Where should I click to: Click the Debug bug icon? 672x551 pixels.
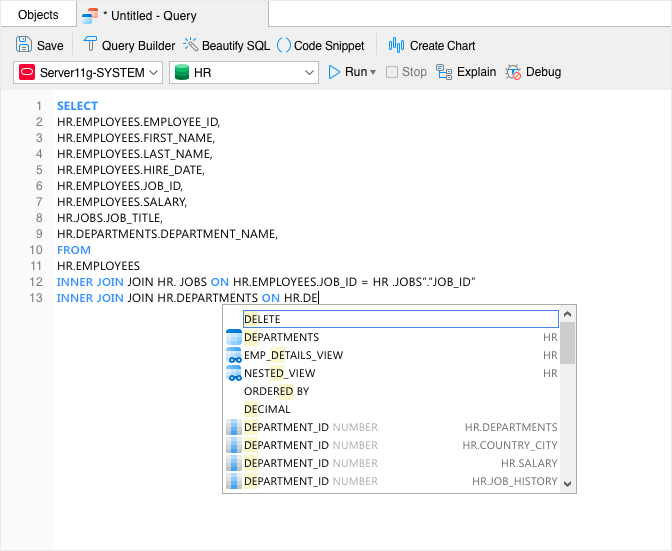click(513, 72)
